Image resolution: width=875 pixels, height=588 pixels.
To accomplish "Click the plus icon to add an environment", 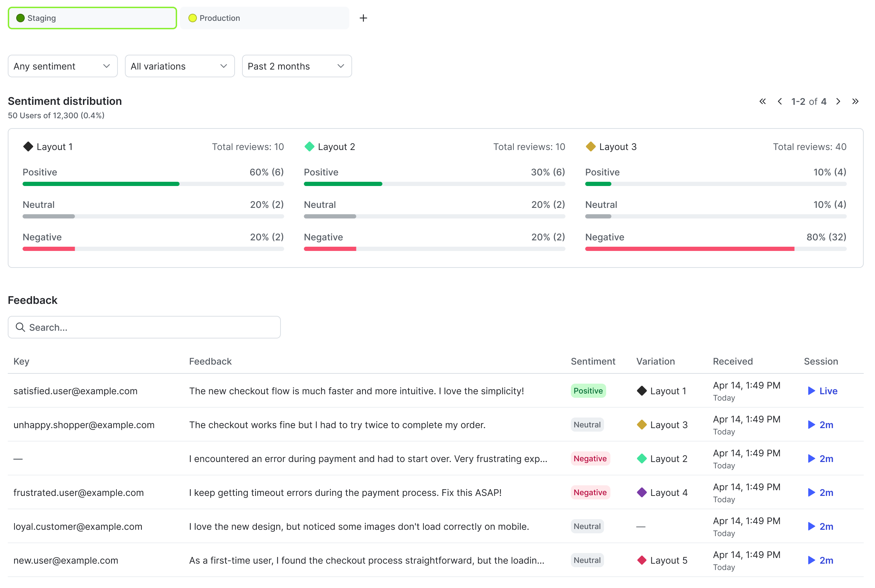I will tap(363, 18).
